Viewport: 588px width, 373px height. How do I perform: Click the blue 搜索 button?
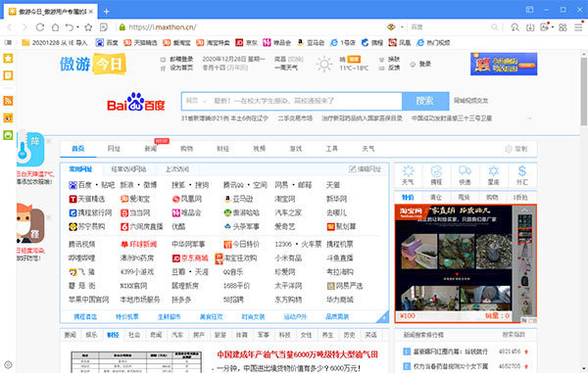click(425, 101)
